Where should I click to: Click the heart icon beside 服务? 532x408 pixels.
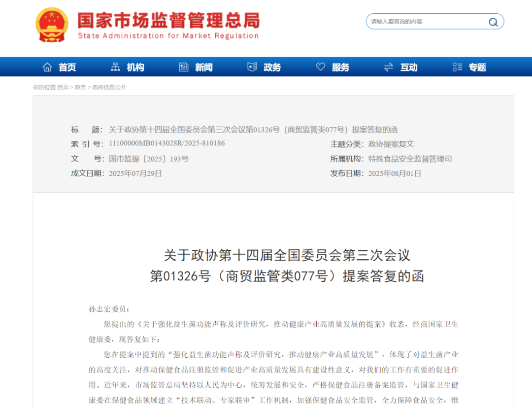point(321,67)
